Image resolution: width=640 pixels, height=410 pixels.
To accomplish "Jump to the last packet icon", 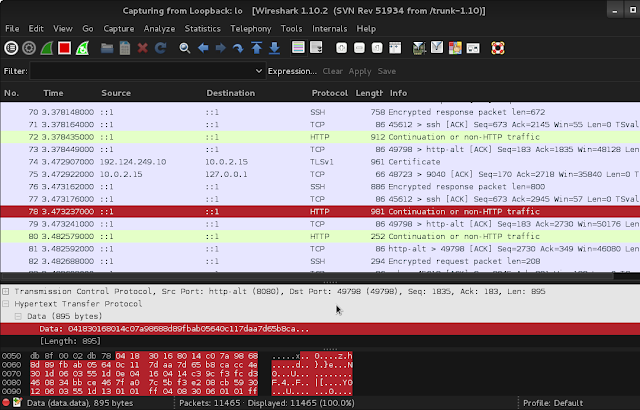I will (274, 48).
